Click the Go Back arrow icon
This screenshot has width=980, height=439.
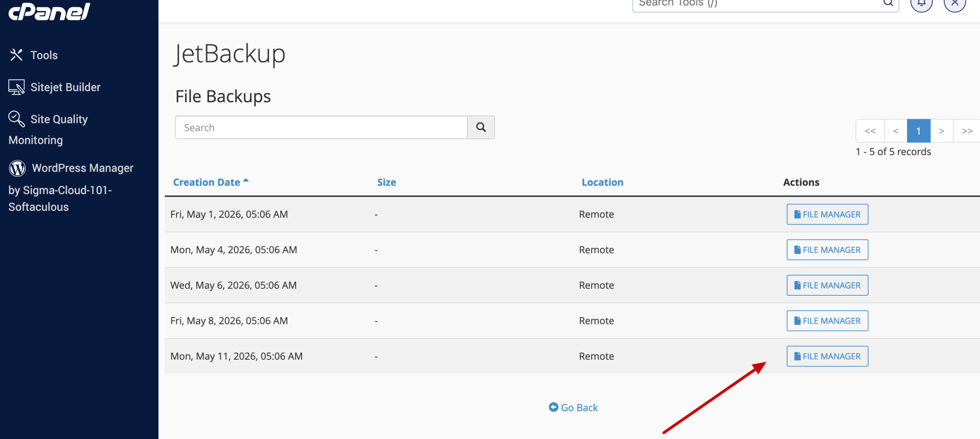[x=554, y=407]
